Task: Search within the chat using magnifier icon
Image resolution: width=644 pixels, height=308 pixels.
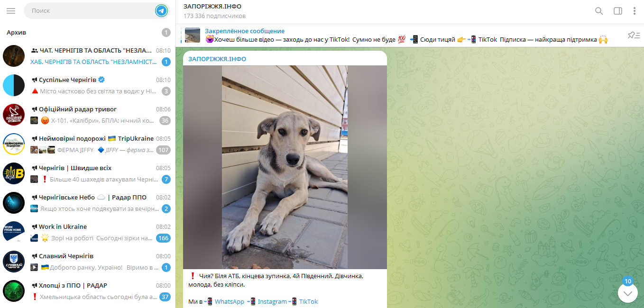Action: click(599, 11)
